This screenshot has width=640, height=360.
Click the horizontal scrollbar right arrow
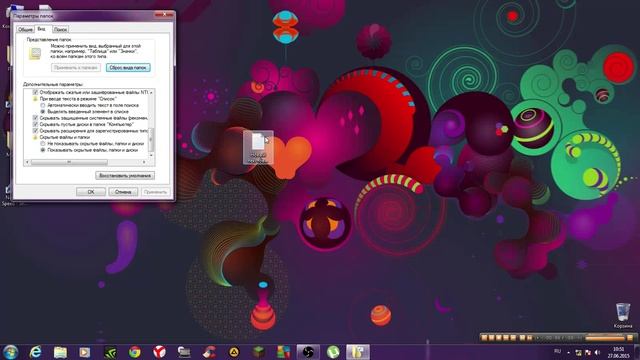coord(144,162)
